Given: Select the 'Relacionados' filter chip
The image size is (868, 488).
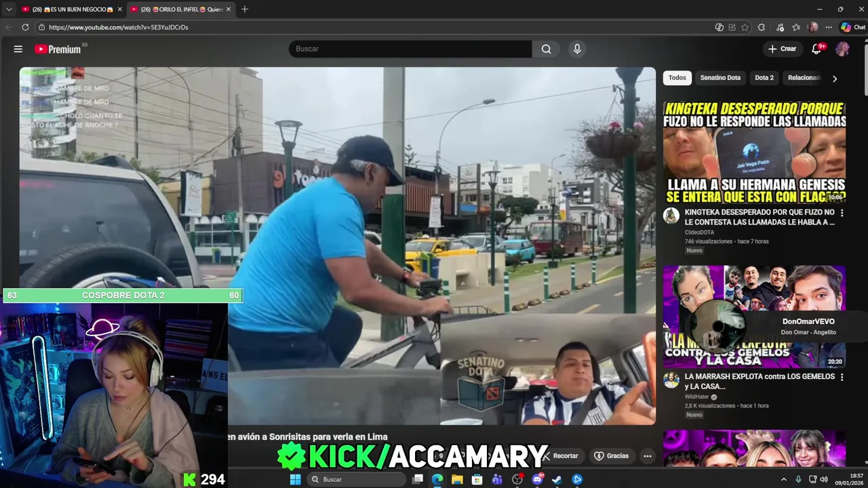Looking at the screenshot, I should pos(804,78).
